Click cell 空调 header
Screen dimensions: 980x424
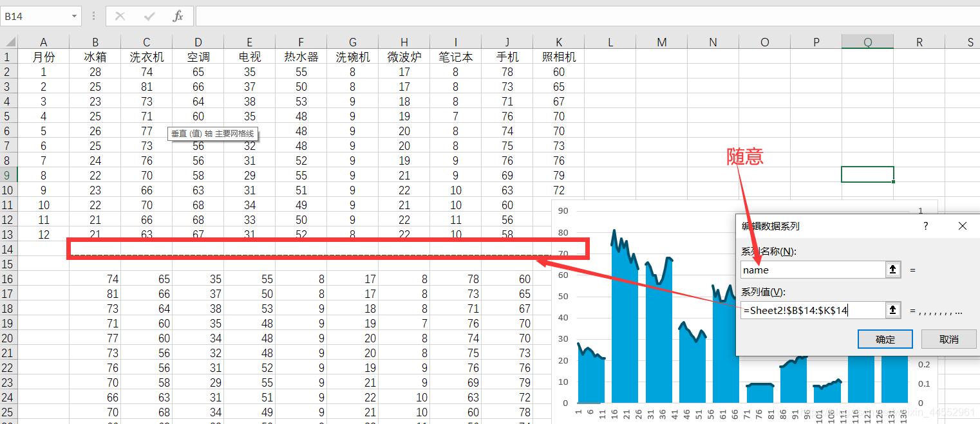198,57
